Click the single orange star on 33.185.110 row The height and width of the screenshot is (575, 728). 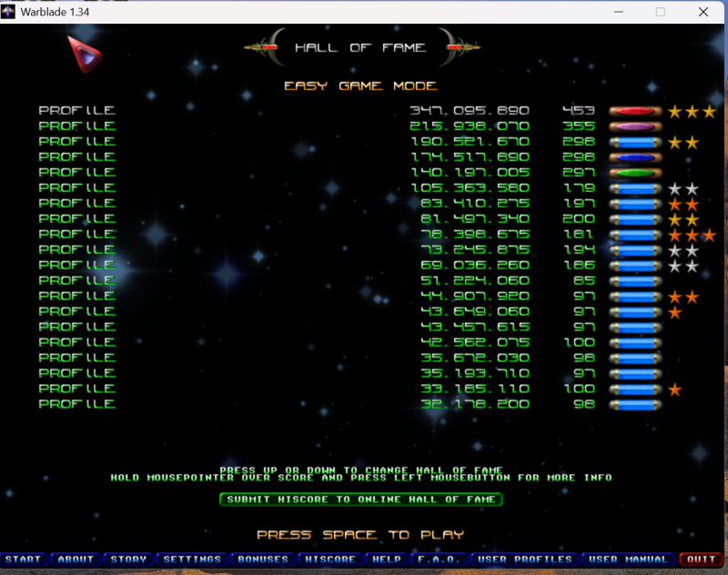674,389
